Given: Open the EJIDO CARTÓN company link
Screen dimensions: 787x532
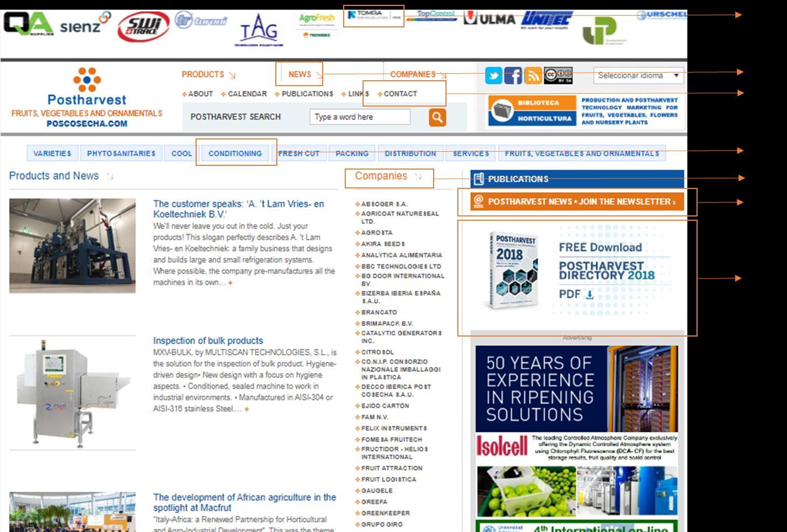Looking at the screenshot, I should 385,406.
